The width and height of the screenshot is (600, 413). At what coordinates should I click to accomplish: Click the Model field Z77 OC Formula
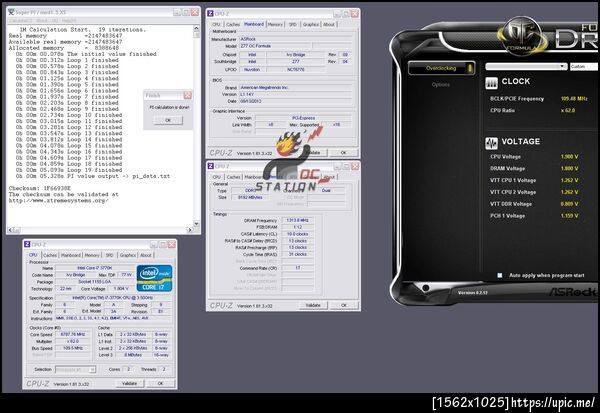pyautogui.click(x=275, y=46)
